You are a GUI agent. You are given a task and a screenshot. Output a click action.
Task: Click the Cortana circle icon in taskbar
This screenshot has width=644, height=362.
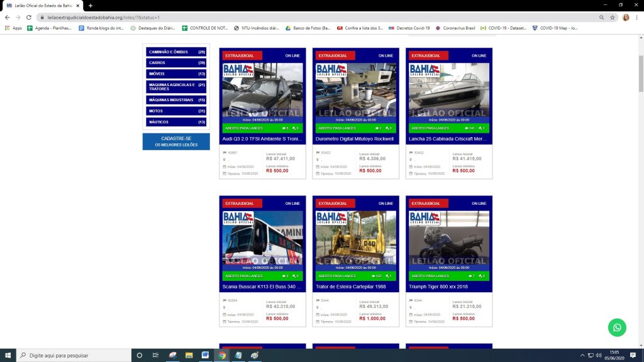(139, 356)
